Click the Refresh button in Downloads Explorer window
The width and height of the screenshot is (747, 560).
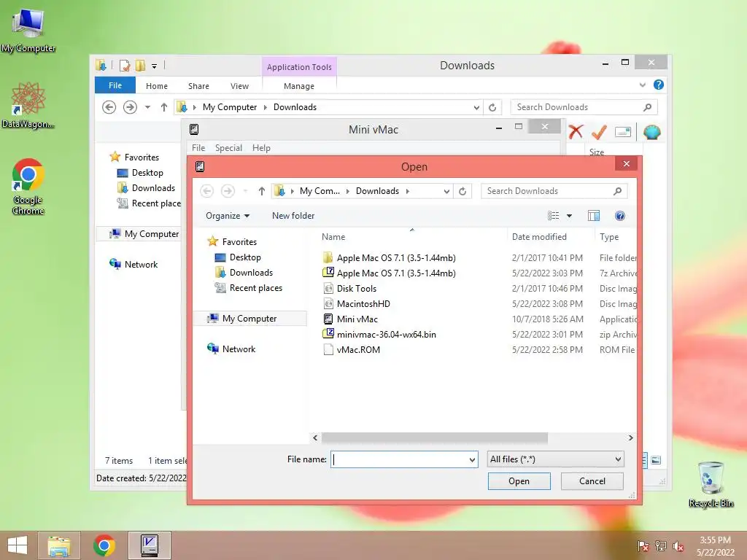[x=492, y=108]
